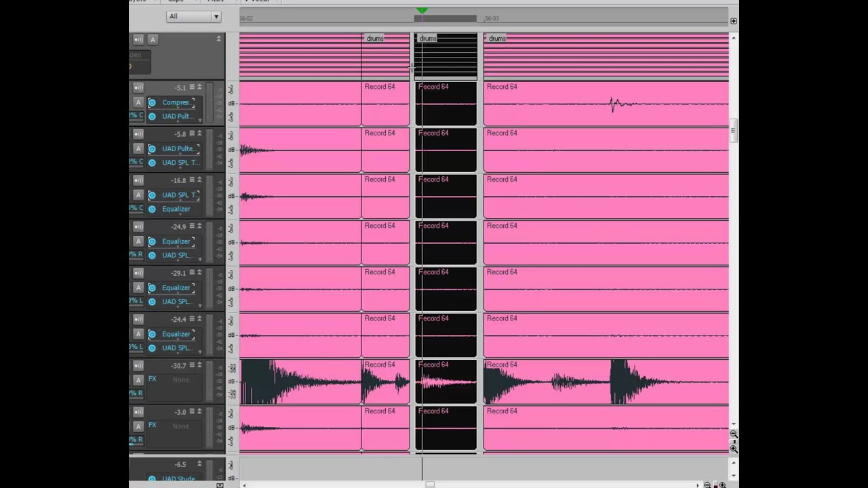
Task: Toggle input echo on the -5.8 track
Action: tap(138, 134)
